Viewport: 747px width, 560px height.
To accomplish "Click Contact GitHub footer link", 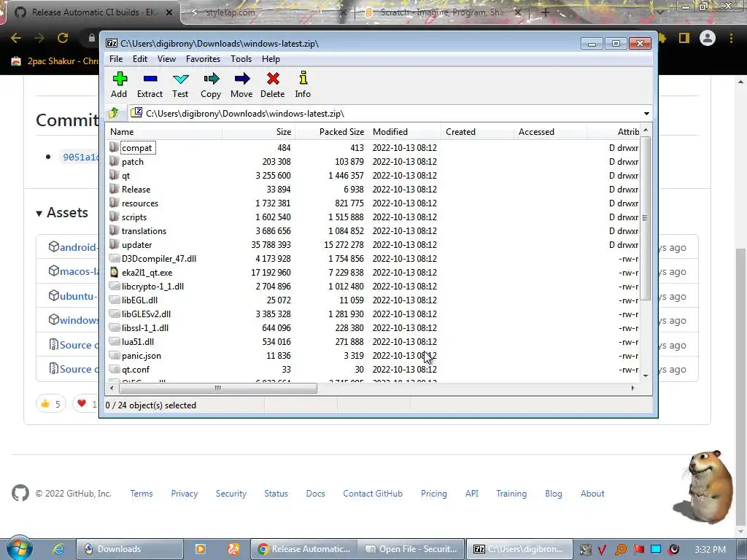I will (x=373, y=494).
